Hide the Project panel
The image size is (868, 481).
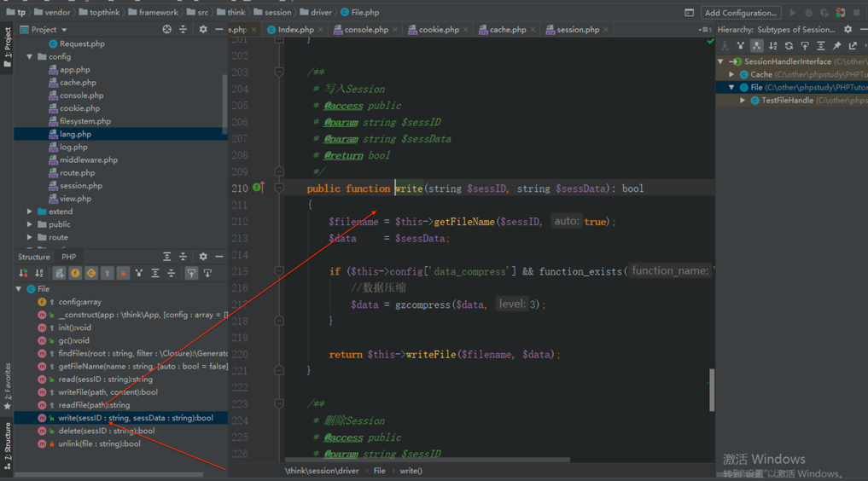tap(219, 29)
